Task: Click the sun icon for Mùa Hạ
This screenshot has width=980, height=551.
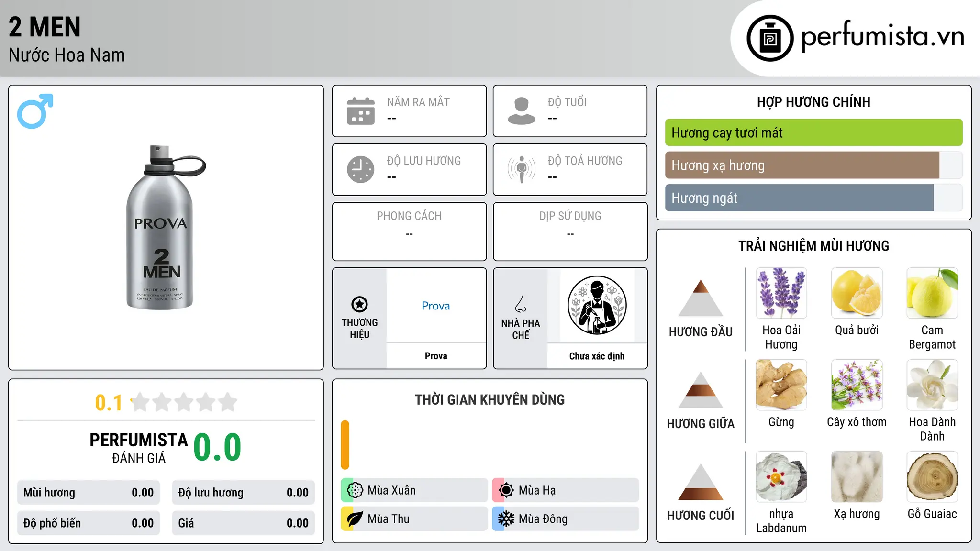Action: click(x=506, y=490)
